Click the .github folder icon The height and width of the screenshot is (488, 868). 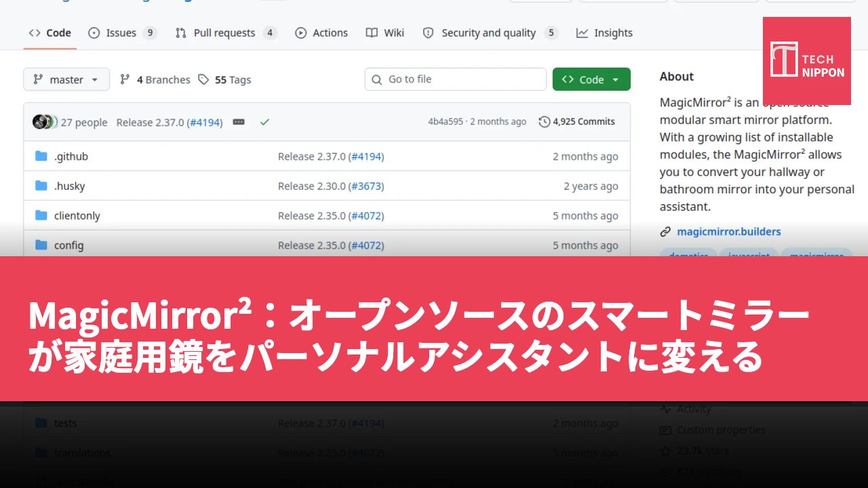click(x=41, y=156)
